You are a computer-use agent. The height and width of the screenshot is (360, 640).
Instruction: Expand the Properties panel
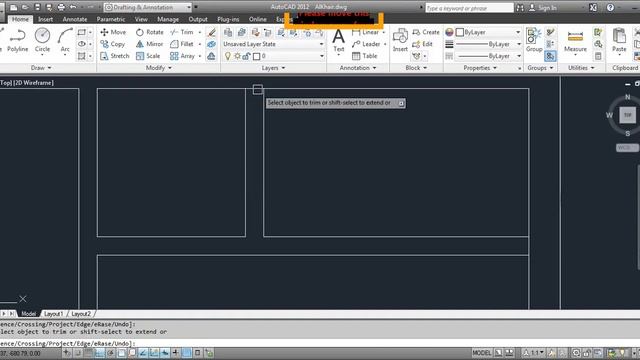pyautogui.click(x=480, y=68)
